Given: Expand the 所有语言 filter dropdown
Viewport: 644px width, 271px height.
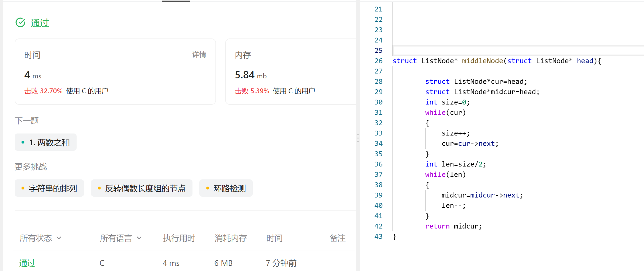Looking at the screenshot, I should [x=121, y=238].
